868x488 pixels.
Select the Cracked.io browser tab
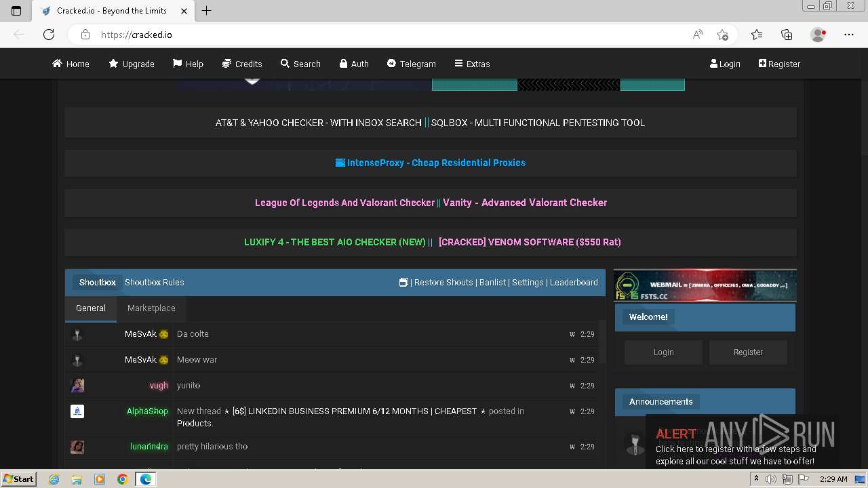(112, 10)
